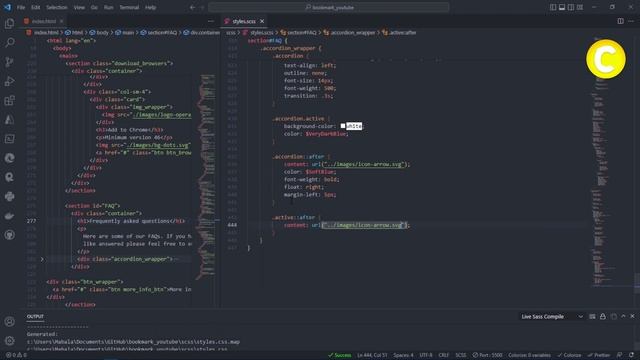Toggle the bottom panel visibility
This screenshot has width=640, height=360.
(x=562, y=7)
